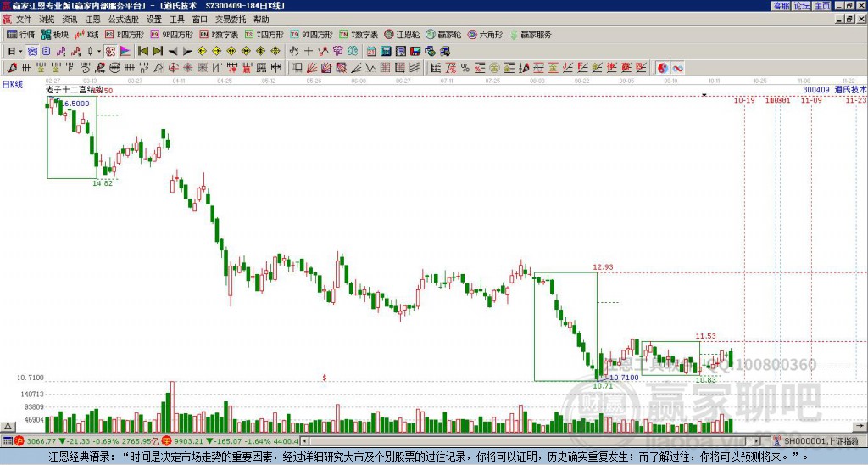Image resolution: width=868 pixels, height=465 pixels.
Task: Click the 论坛 link in title bar
Action: coord(802,6)
